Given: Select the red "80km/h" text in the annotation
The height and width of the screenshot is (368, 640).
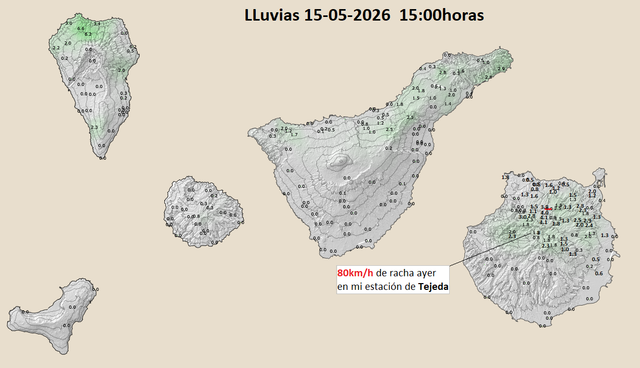Looking at the screenshot, I should click(355, 273).
